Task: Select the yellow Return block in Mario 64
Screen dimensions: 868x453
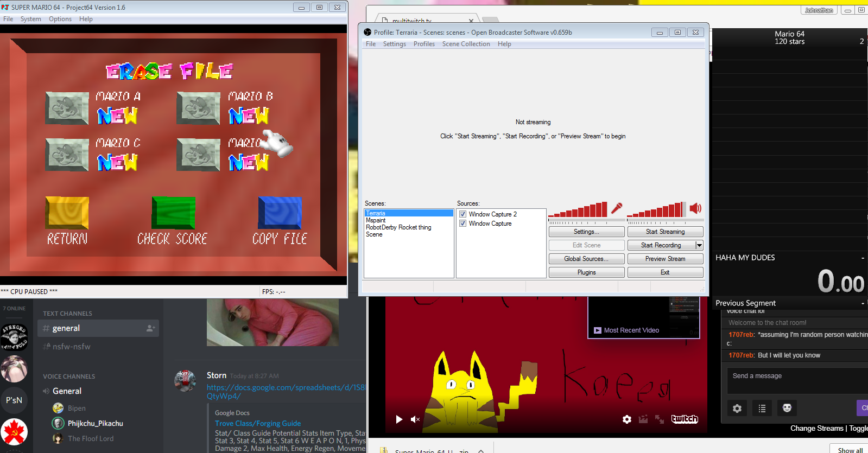Action: 67,213
